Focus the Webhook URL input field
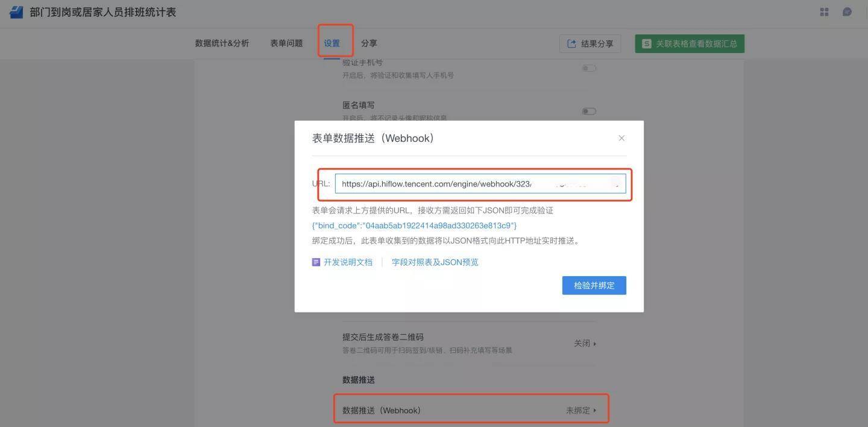This screenshot has height=427, width=868. click(x=480, y=184)
